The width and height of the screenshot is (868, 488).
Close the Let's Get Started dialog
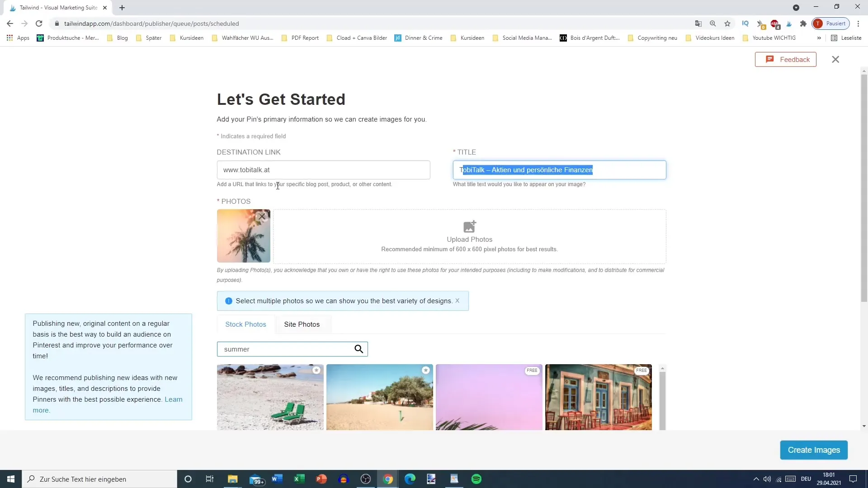point(835,59)
